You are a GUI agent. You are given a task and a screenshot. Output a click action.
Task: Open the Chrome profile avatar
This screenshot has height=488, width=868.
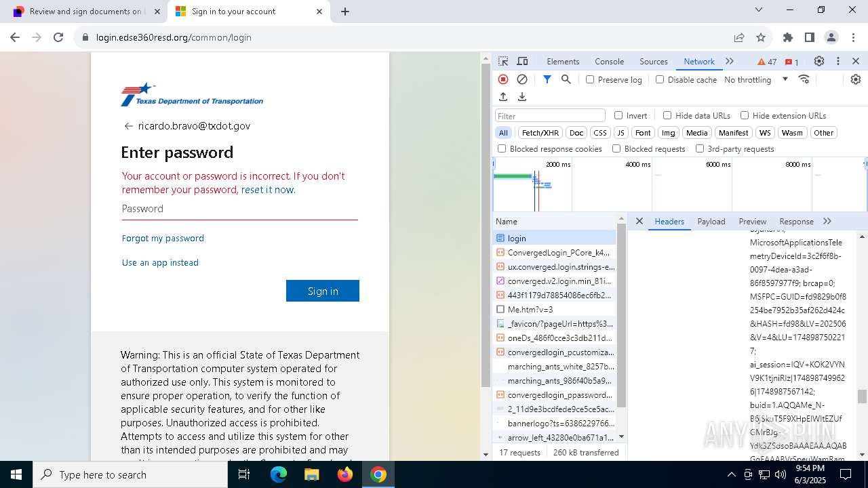(x=831, y=37)
